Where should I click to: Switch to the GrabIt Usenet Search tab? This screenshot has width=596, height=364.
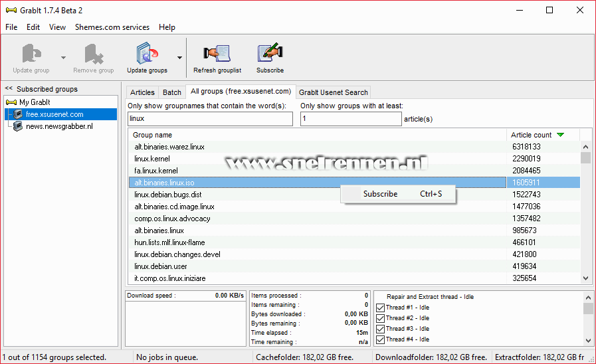pyautogui.click(x=334, y=92)
